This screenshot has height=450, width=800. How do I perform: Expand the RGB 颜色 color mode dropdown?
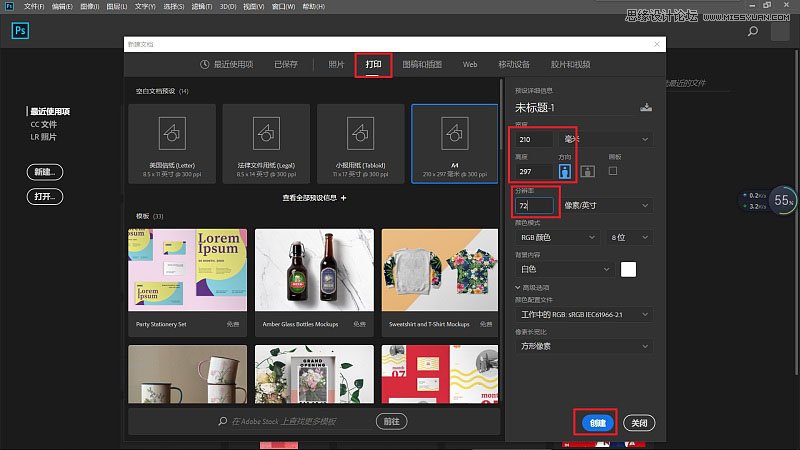(x=557, y=237)
